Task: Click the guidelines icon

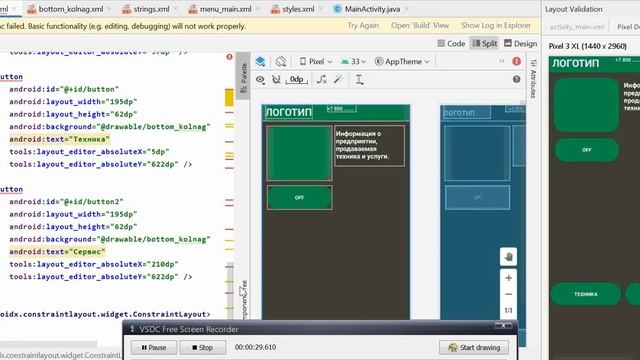Action: pos(359,80)
